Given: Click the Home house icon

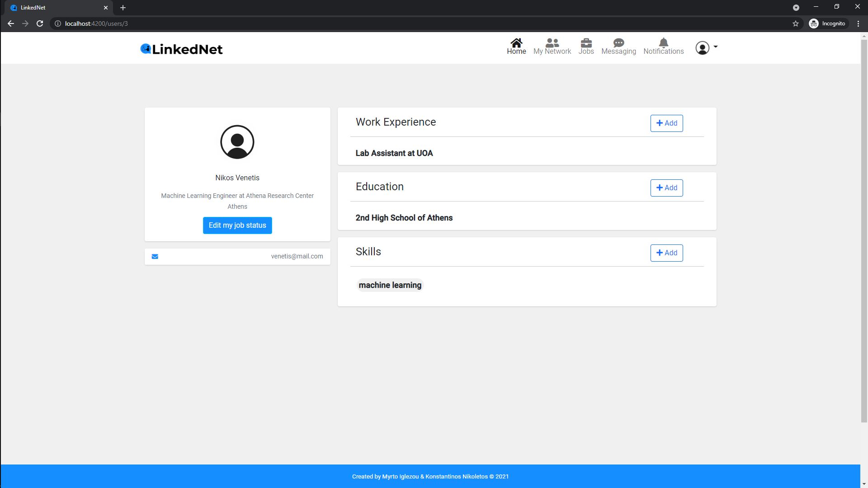Looking at the screenshot, I should (516, 43).
